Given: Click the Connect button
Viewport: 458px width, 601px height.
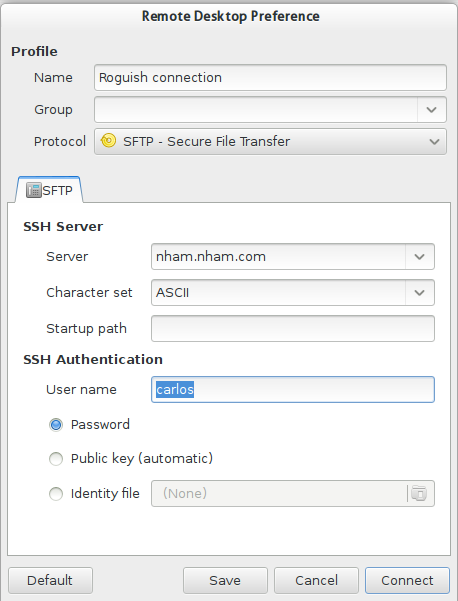Looking at the screenshot, I should pyautogui.click(x=407, y=580).
